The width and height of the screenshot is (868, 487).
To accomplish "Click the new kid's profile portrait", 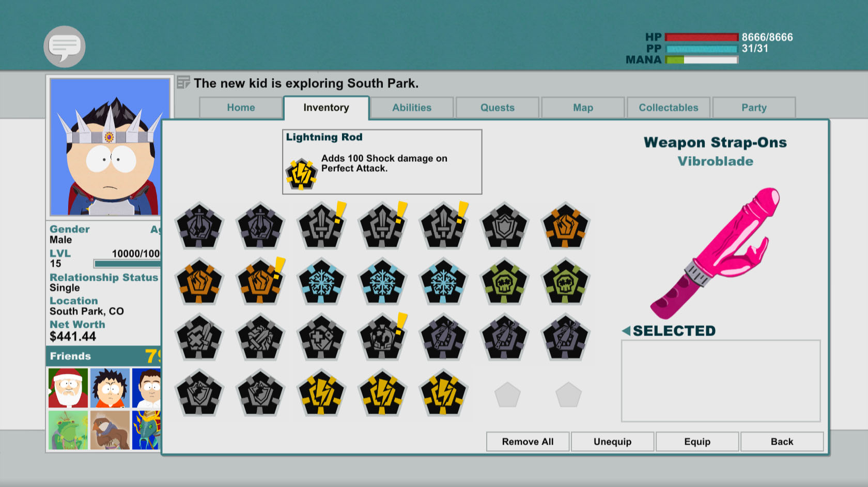I will click(110, 147).
